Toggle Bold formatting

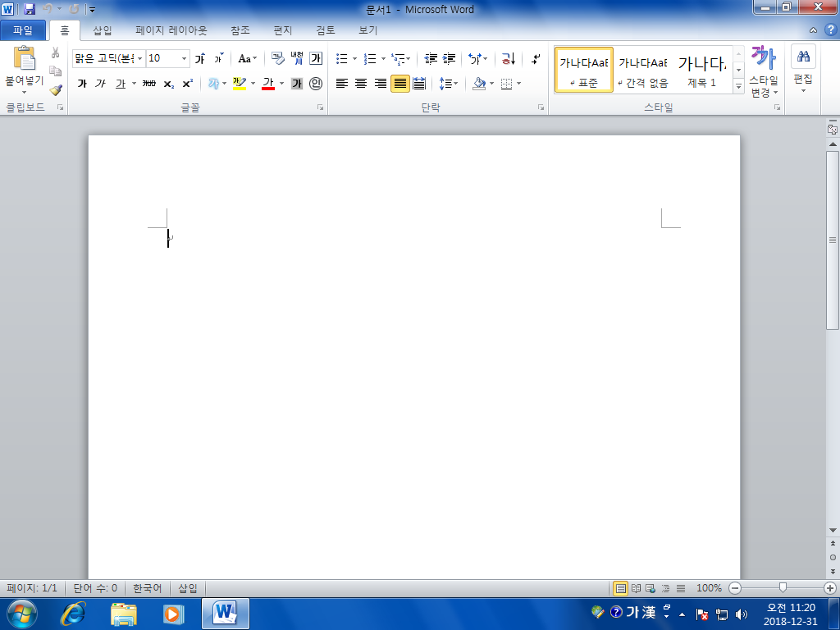click(x=82, y=84)
